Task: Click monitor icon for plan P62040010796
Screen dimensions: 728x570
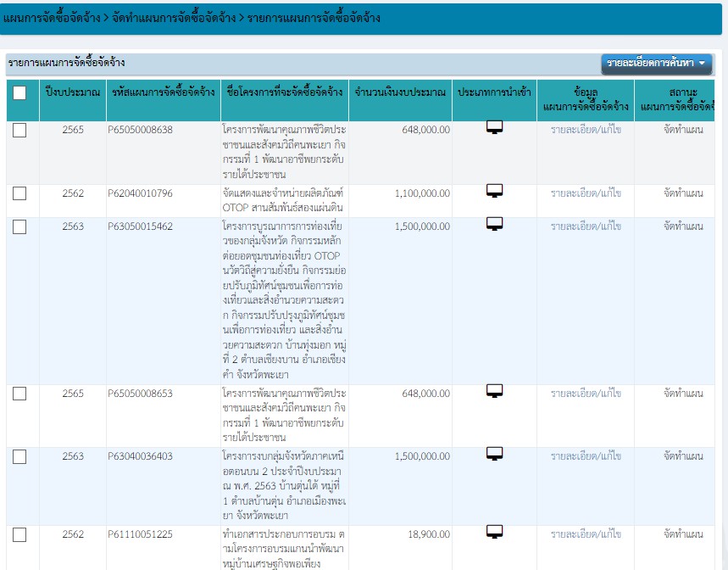Action: coord(494,192)
